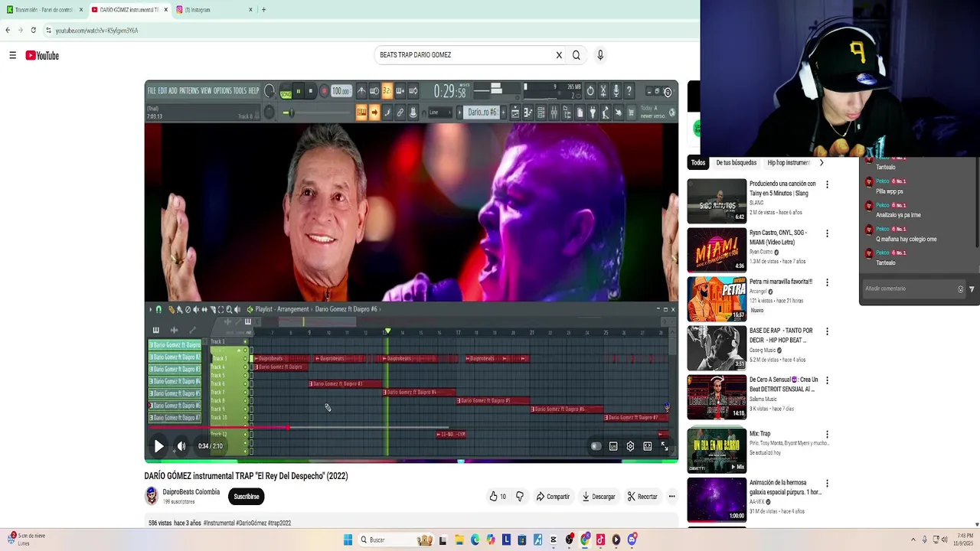This screenshot has height=551, width=980.
Task: Close the DARÍO GÓMEZ instrumental browser tab
Action: [x=165, y=10]
